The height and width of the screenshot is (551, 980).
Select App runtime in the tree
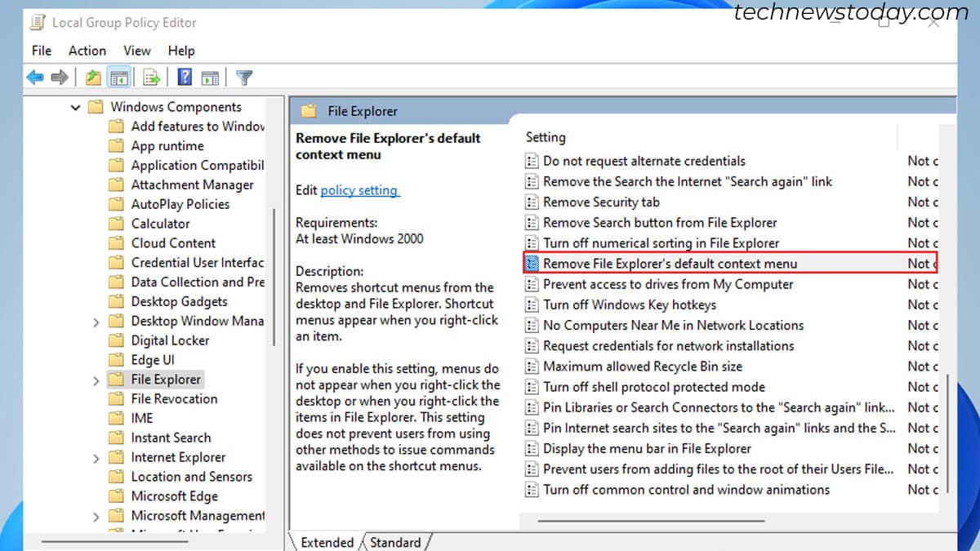click(167, 146)
